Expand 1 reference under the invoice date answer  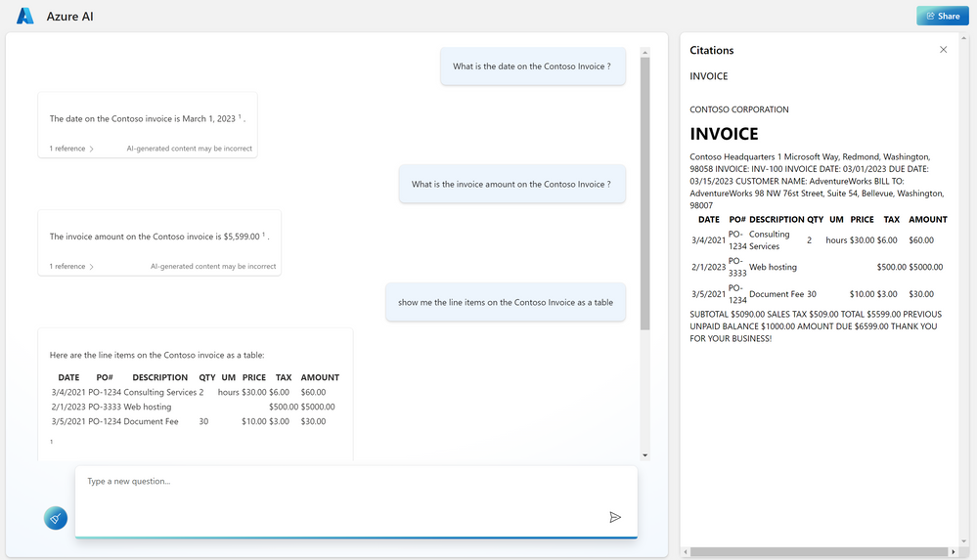pyautogui.click(x=71, y=149)
